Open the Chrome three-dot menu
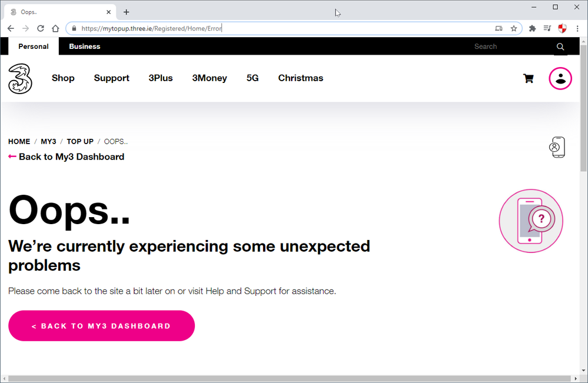The image size is (588, 383). pos(577,28)
